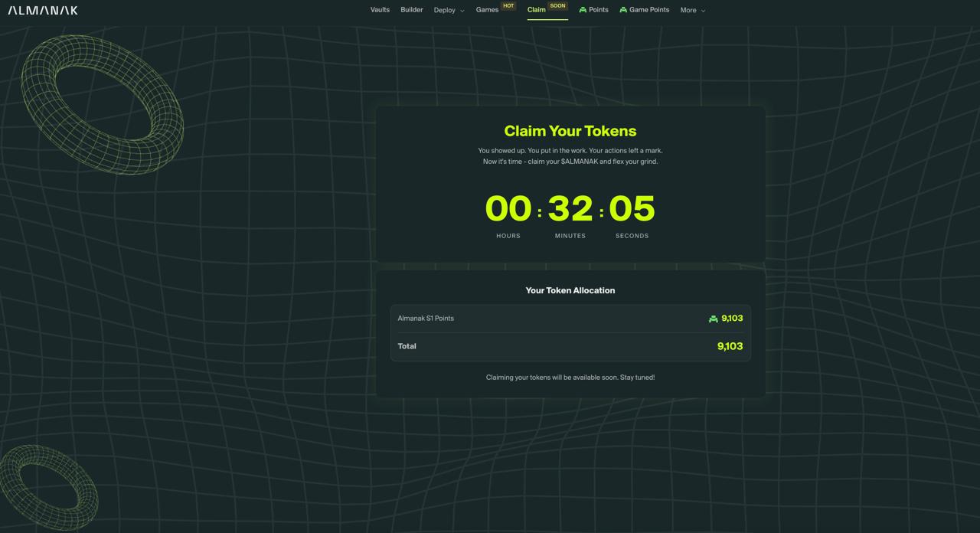Screen dimensions: 980x533
Task: Open the Games section
Action: pyautogui.click(x=487, y=10)
